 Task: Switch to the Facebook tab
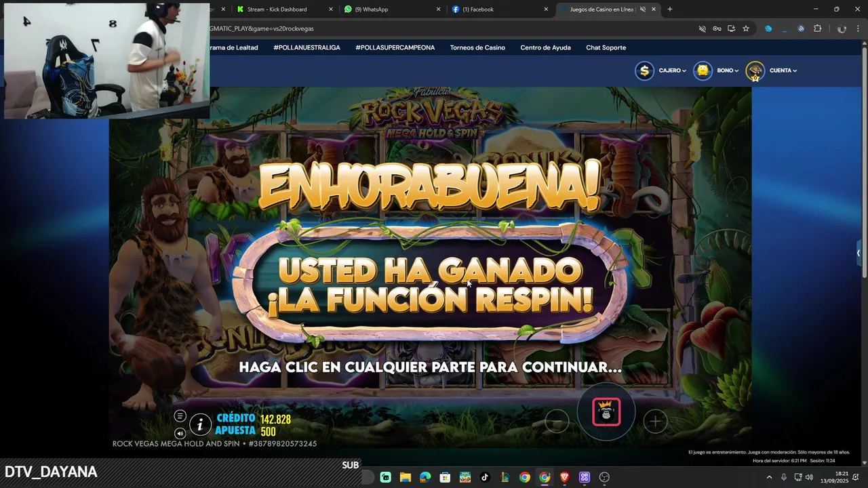pyautogui.click(x=499, y=9)
